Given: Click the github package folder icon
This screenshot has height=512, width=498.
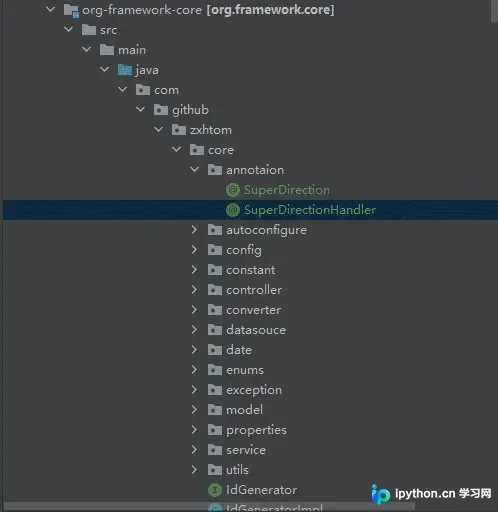Looking at the screenshot, I should click(161, 110).
